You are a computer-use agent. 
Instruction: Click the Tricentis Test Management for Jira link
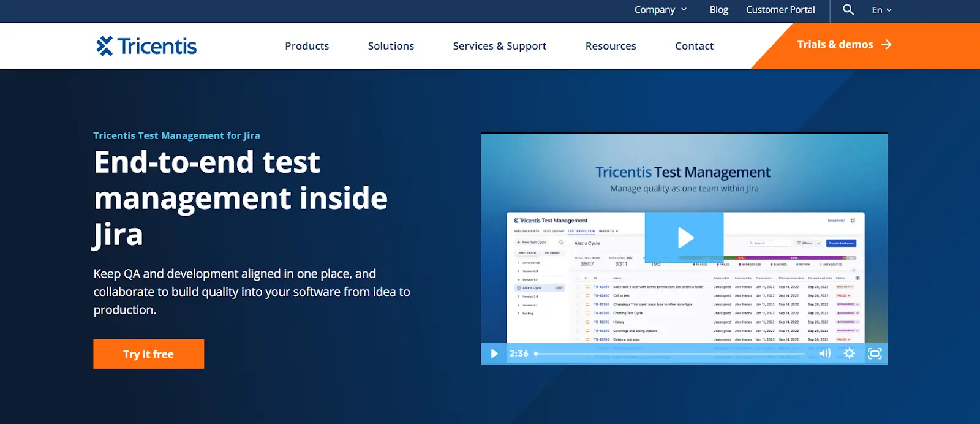click(176, 135)
